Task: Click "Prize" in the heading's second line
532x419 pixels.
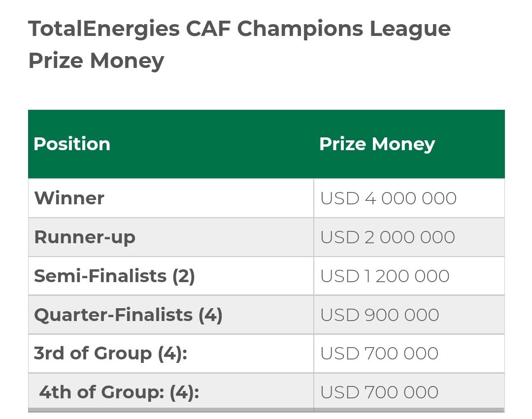Action: [x=56, y=61]
